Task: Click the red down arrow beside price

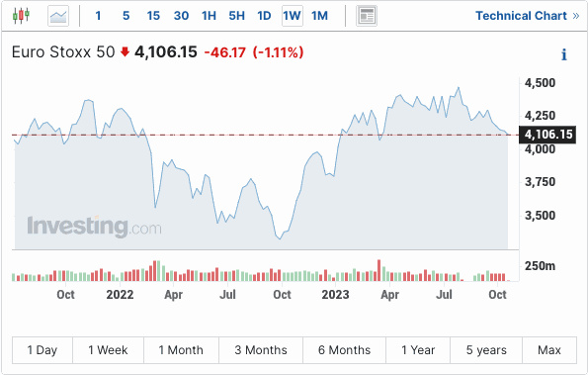Action: coord(125,51)
